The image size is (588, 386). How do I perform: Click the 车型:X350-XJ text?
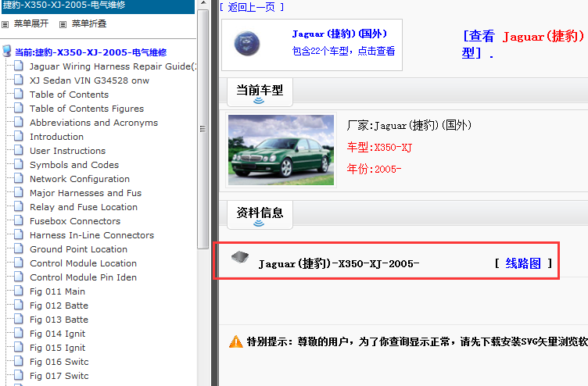[379, 147]
